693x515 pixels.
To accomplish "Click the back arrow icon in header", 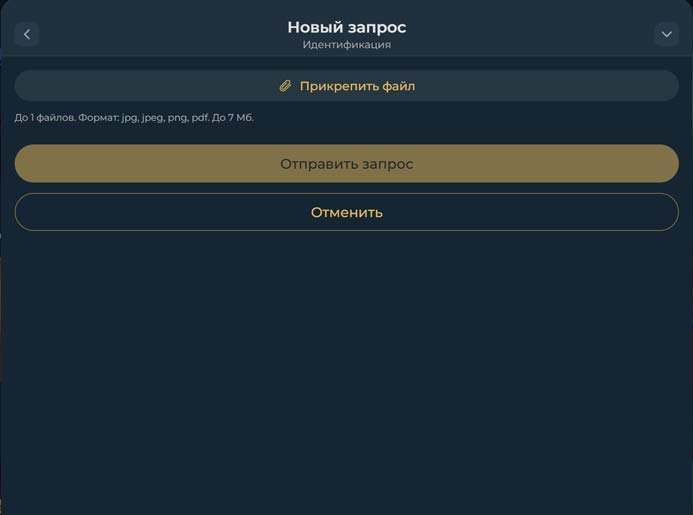I will pyautogui.click(x=27, y=34).
